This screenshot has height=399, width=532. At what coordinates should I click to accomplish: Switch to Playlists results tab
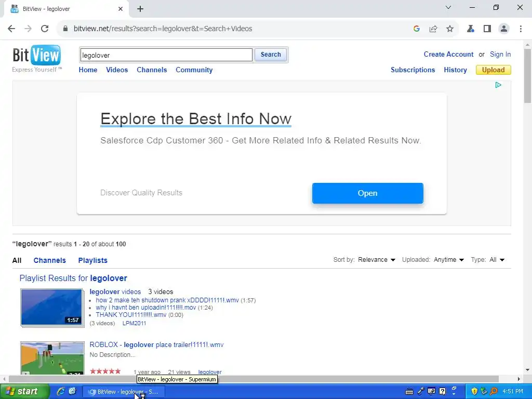(x=92, y=261)
